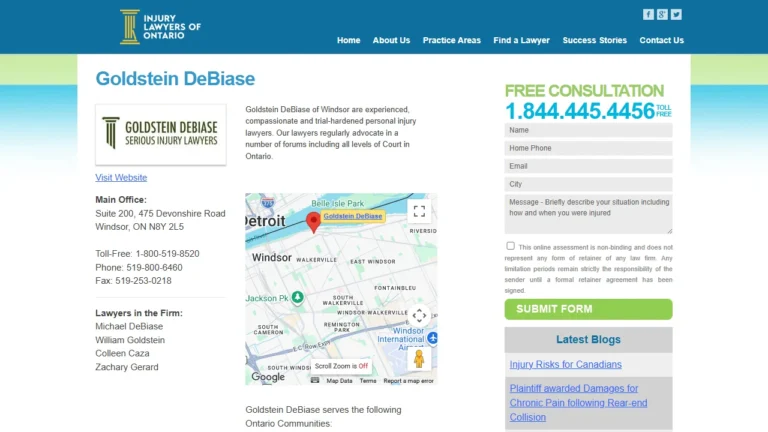The image size is (768, 432).
Task: Open the Facebook social icon
Action: pos(648,15)
